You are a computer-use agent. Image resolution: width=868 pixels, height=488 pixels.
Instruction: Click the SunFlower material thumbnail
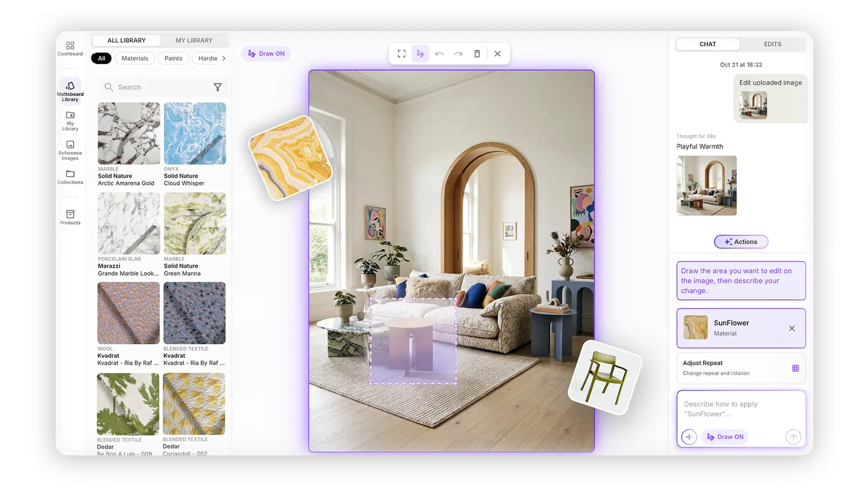pos(695,328)
